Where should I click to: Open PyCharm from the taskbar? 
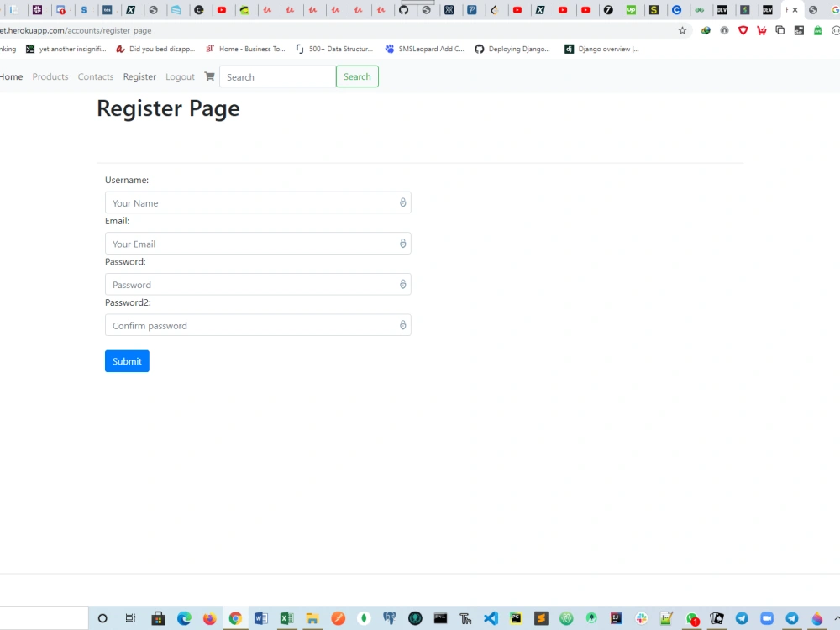516,618
